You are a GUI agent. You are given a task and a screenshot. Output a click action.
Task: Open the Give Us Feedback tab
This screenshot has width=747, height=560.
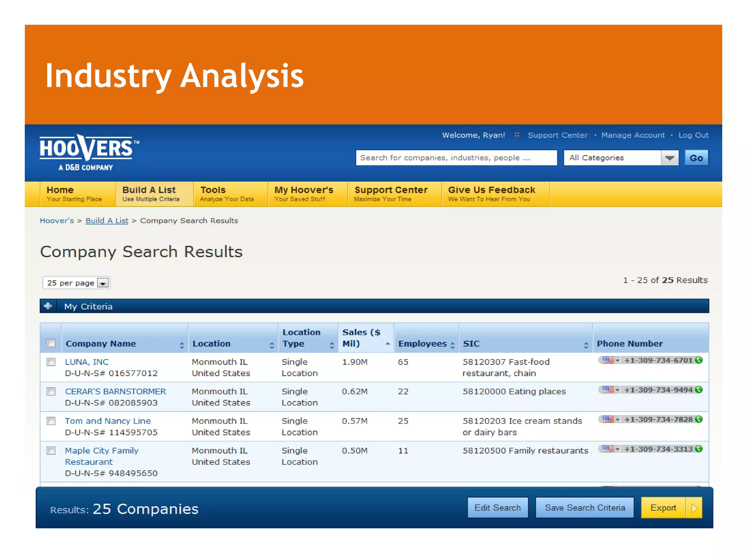(x=496, y=194)
